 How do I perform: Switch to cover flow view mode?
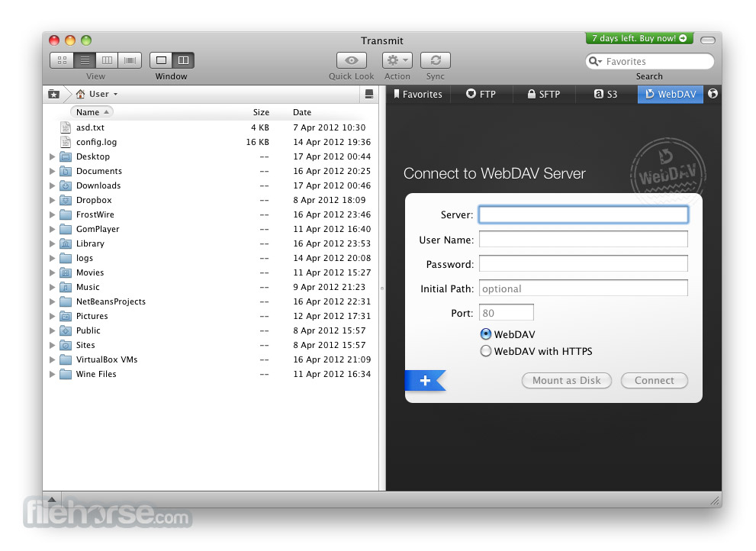130,60
